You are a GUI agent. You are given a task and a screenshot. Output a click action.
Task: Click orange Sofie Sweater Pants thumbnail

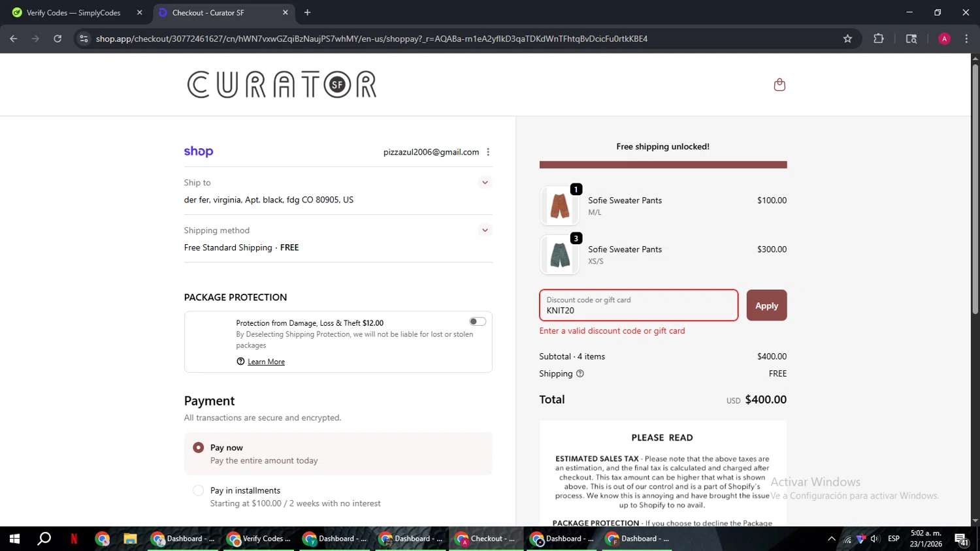click(560, 206)
